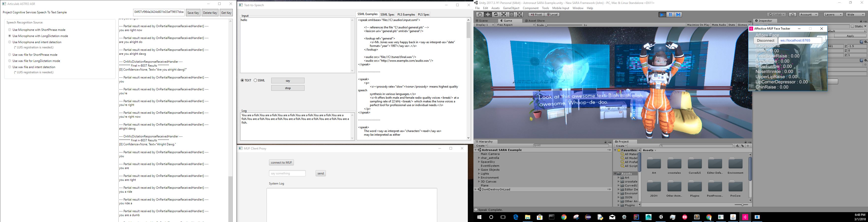Click Search by Label icon in Project panel
This screenshot has height=222, width=868.
(x=743, y=146)
